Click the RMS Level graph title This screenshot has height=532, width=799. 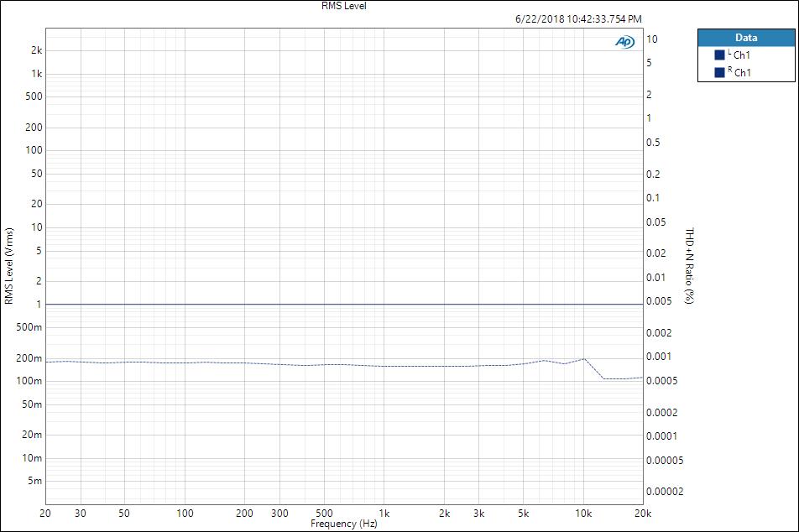point(344,6)
